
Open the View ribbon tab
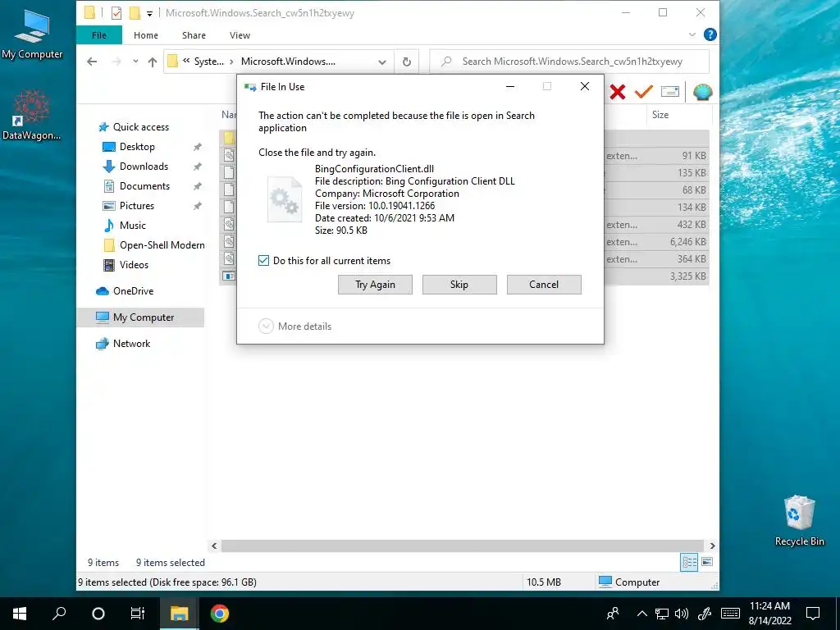(x=240, y=35)
